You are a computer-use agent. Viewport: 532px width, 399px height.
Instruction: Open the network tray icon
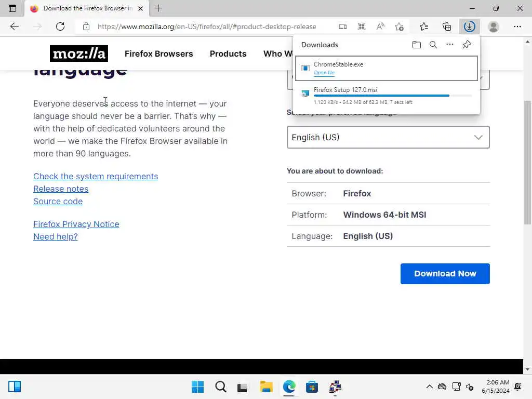(x=457, y=387)
